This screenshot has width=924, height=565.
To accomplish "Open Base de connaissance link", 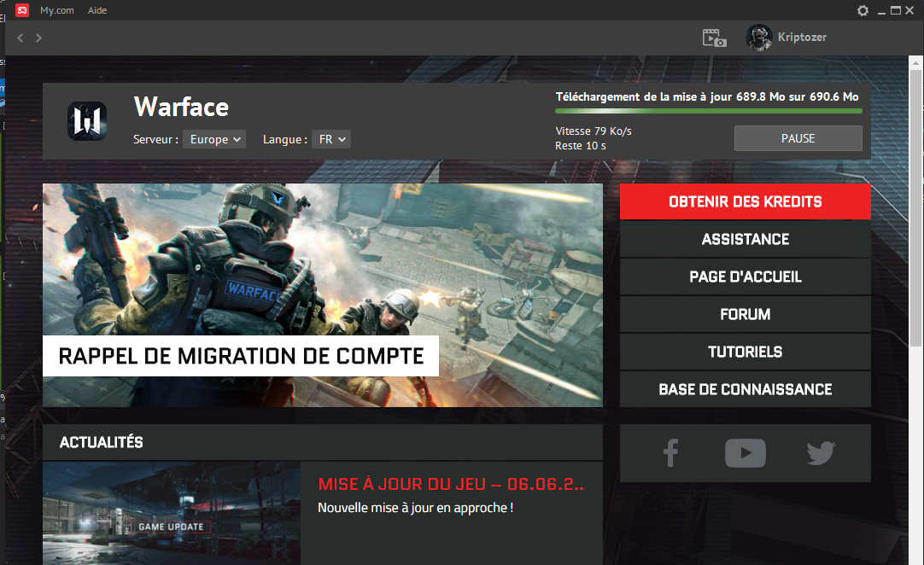I will point(745,389).
